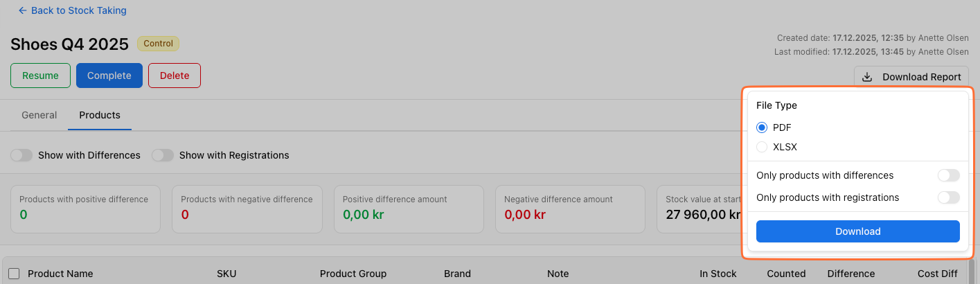
Task: Click the Product Name column header
Action: point(60,274)
